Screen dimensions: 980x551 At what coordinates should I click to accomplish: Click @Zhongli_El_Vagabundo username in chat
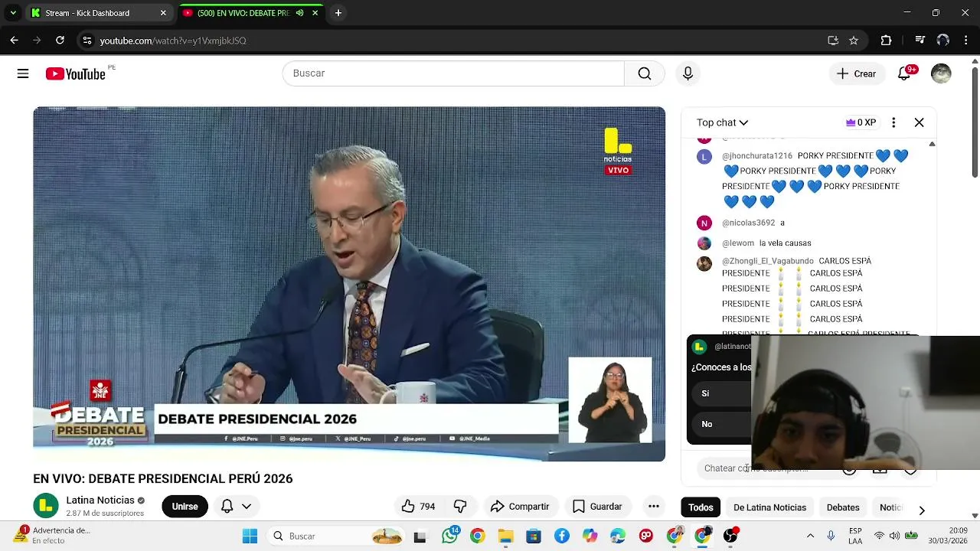click(768, 261)
